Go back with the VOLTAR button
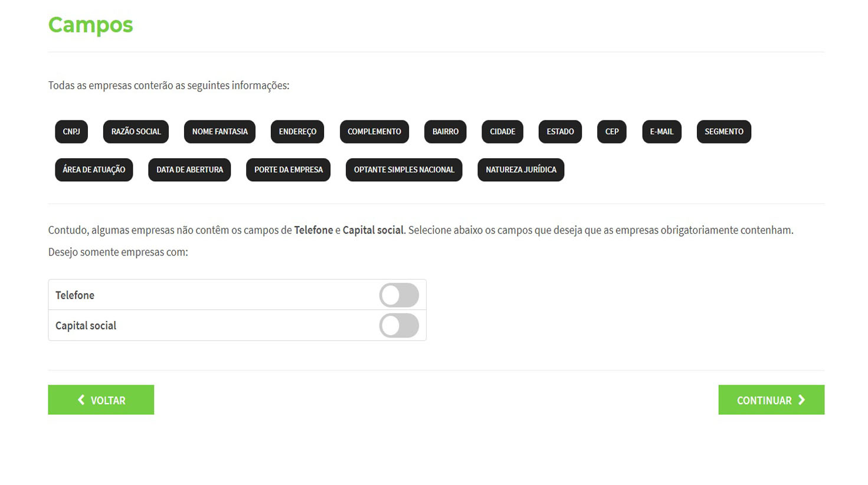Image resolution: width=868 pixels, height=485 pixels. point(101,400)
